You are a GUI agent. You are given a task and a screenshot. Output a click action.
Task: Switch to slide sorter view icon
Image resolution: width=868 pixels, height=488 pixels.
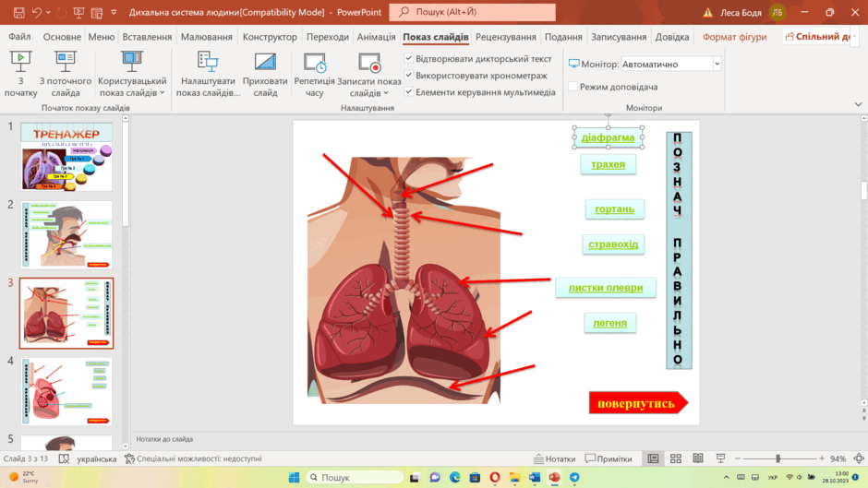pyautogui.click(x=675, y=458)
